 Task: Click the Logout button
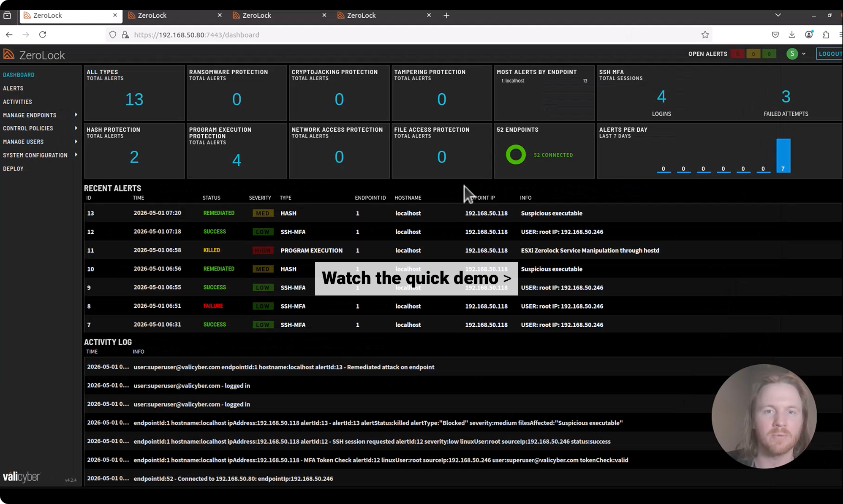pos(830,54)
